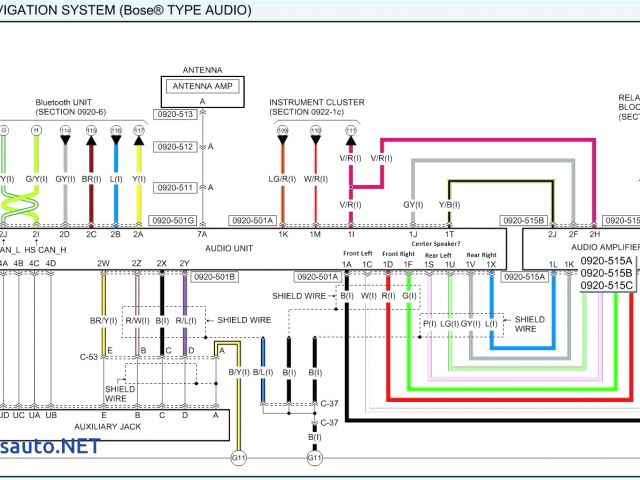Click connector label 0920-501G

(x=170, y=220)
